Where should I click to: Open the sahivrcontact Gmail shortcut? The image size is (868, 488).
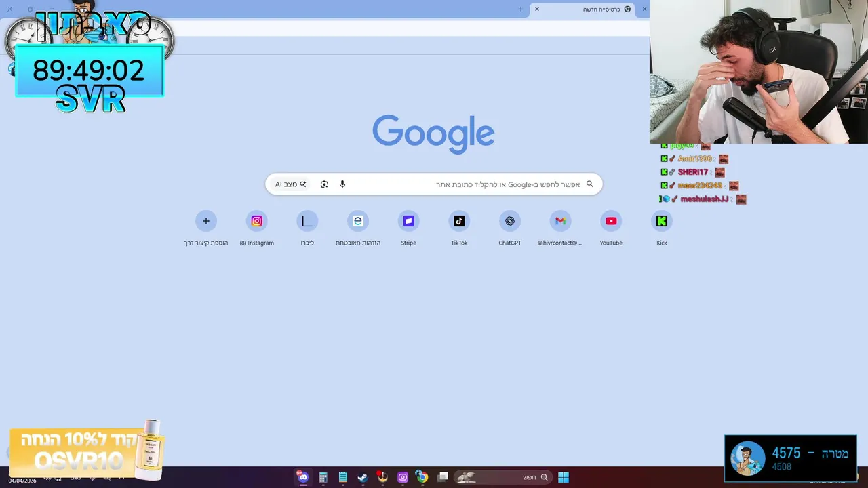coord(560,228)
